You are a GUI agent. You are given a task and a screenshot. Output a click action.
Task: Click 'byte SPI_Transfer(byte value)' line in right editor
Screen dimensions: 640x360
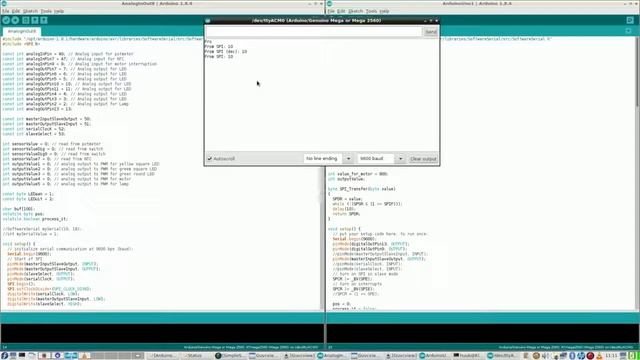tap(362, 189)
